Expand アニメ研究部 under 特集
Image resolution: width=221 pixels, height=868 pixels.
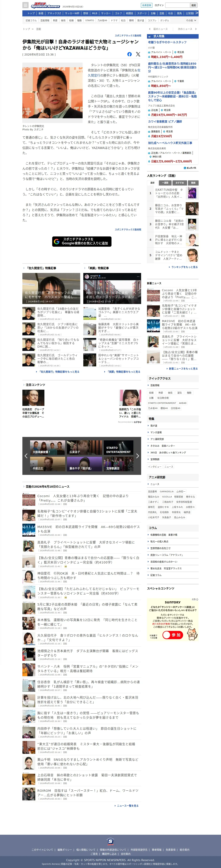[173, 439]
